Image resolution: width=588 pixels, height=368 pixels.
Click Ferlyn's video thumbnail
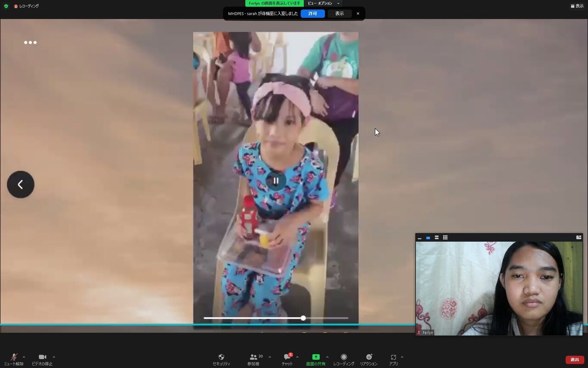(x=499, y=288)
